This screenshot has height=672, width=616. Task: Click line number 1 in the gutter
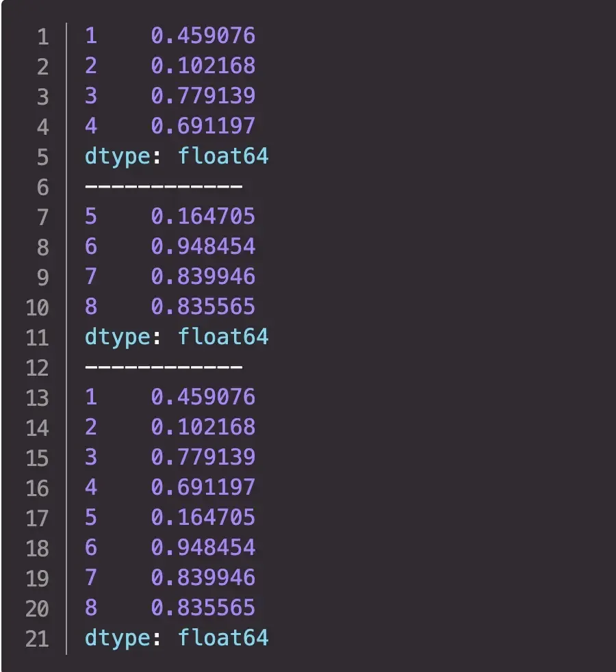(42, 36)
